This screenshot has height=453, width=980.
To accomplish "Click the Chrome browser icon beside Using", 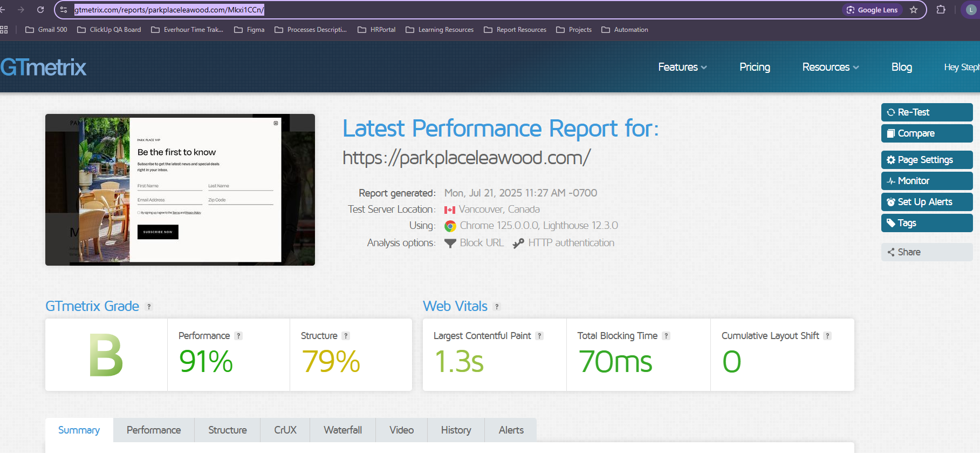I will point(450,226).
